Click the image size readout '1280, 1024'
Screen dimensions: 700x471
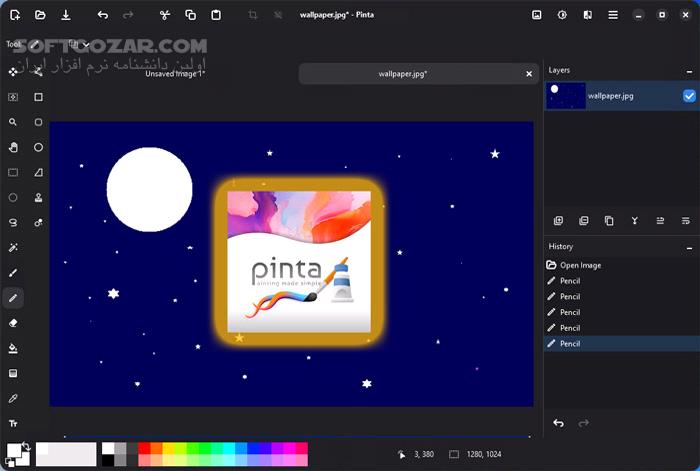pyautogui.click(x=484, y=454)
